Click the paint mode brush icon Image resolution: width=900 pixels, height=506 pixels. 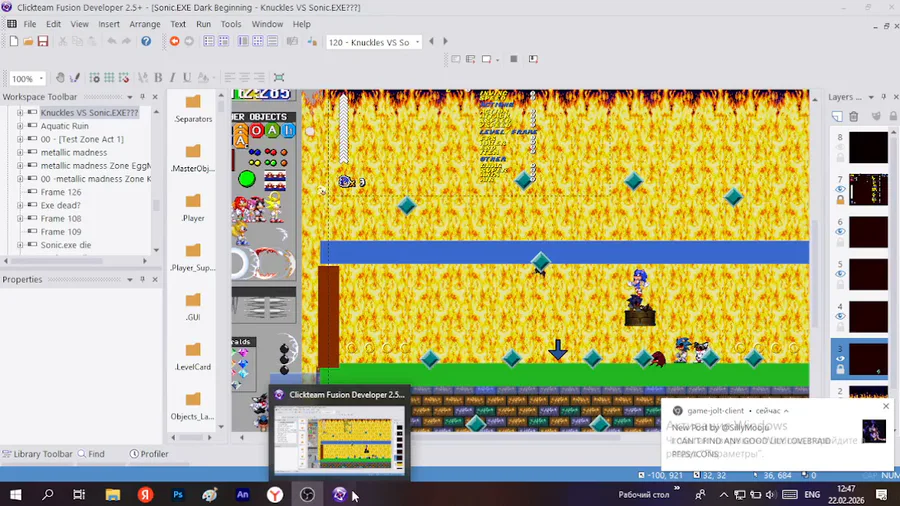(x=75, y=77)
